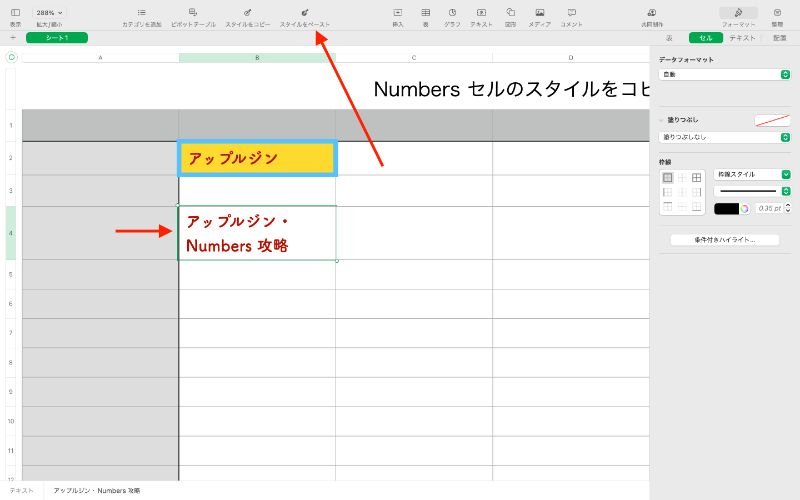
Task: Click the メディア (Media) toolbar icon
Action: (x=539, y=12)
